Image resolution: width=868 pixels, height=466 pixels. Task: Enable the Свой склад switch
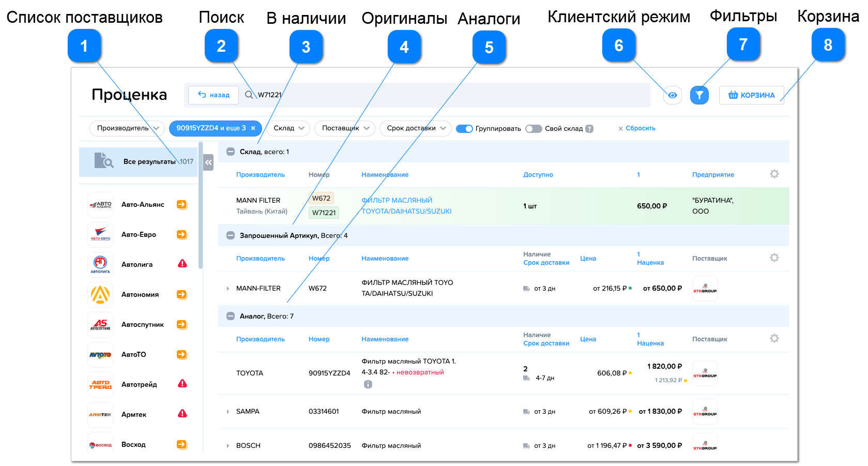[x=533, y=129]
